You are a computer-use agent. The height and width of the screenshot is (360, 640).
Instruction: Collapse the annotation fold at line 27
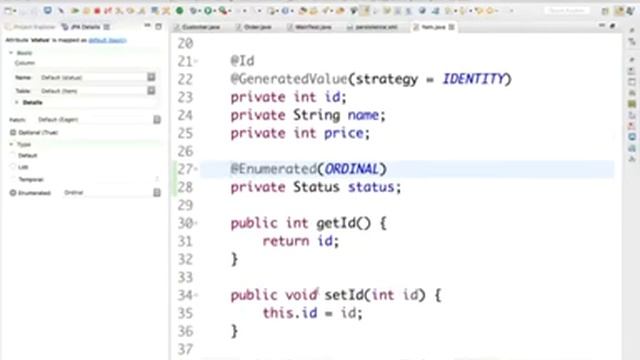[x=196, y=169]
